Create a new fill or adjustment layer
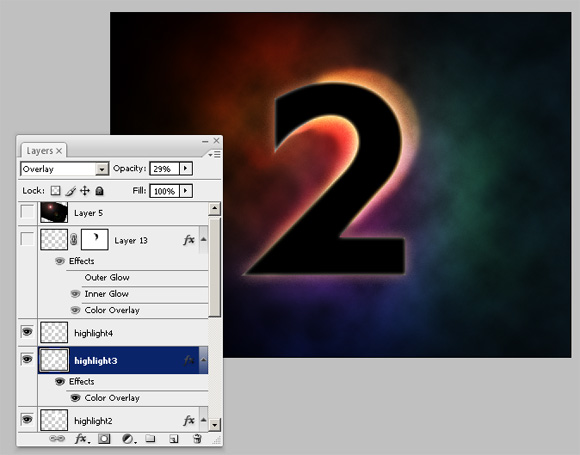Viewport: 580px width, 455px height. (x=128, y=439)
